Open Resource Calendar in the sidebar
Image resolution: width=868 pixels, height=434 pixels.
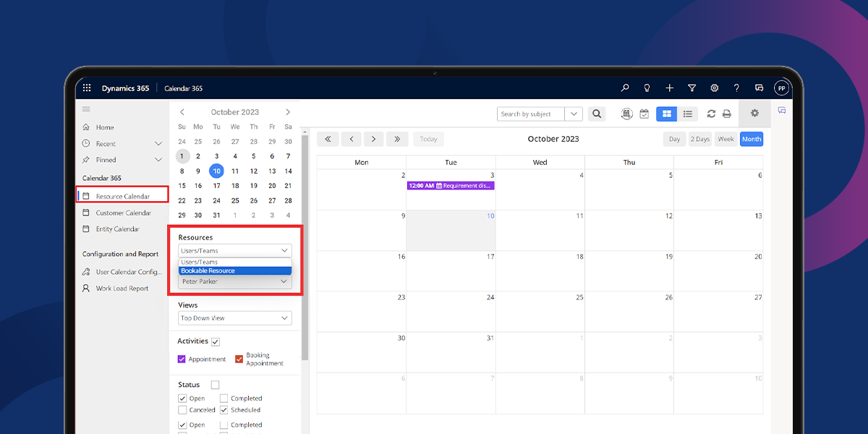coord(122,196)
